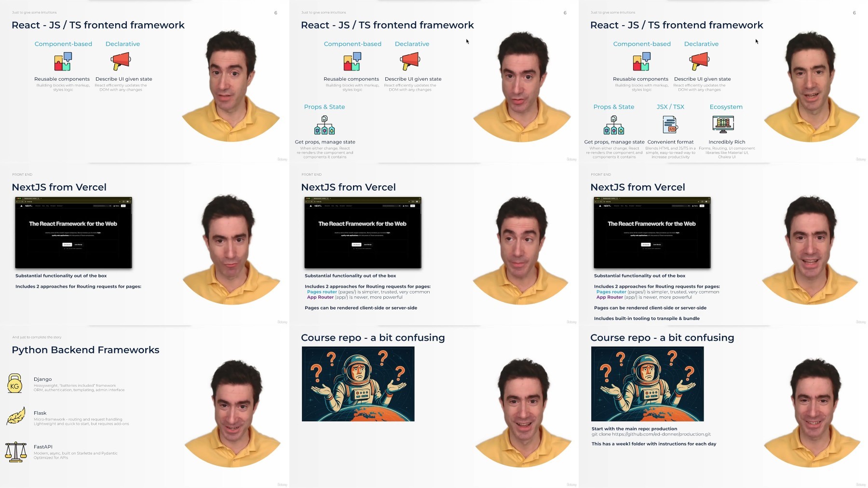Click the FastAPI balance scales icon
The width and height of the screenshot is (868, 488).
pyautogui.click(x=16, y=452)
